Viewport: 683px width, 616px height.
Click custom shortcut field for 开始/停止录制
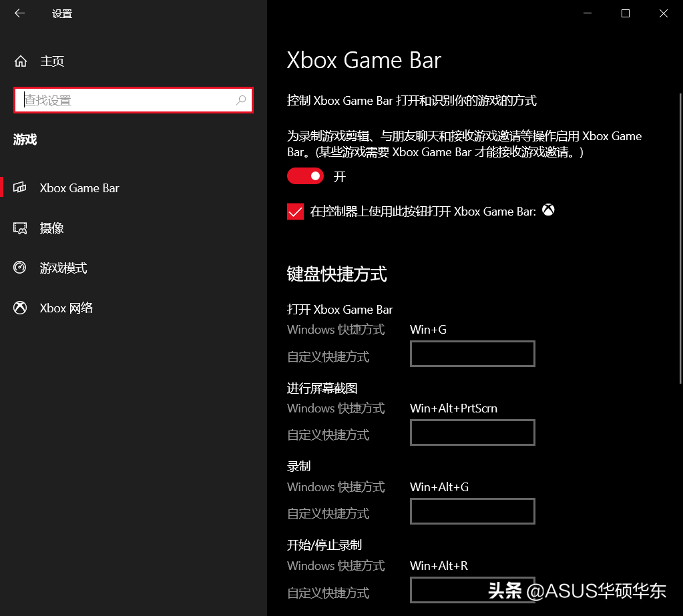tap(473, 590)
